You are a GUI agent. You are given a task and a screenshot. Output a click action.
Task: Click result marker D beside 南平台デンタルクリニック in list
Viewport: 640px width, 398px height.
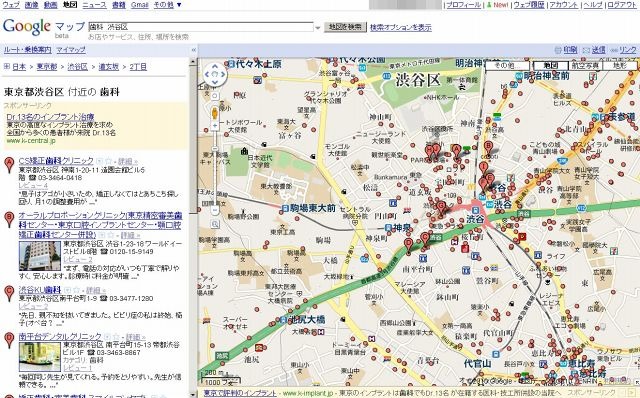(x=9, y=340)
